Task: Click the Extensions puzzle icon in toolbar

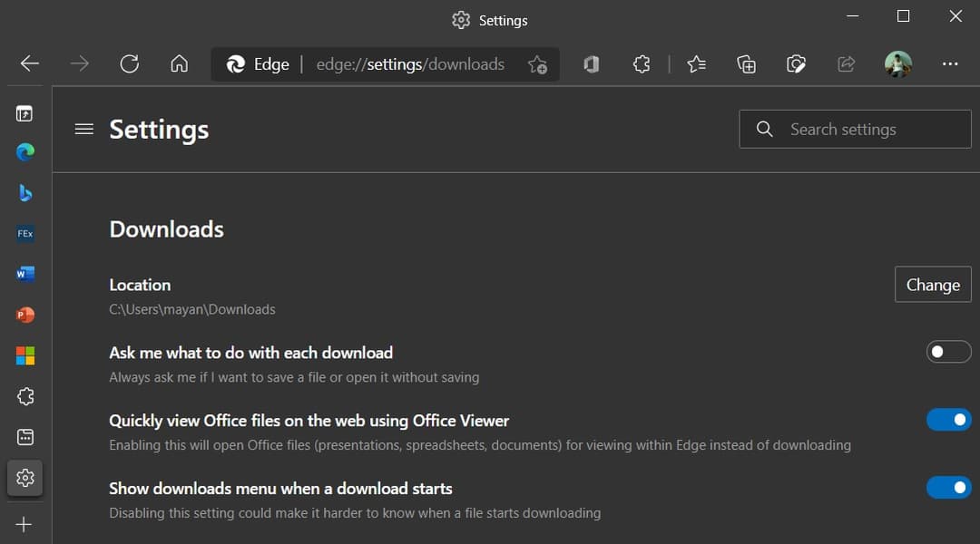Action: (x=642, y=63)
